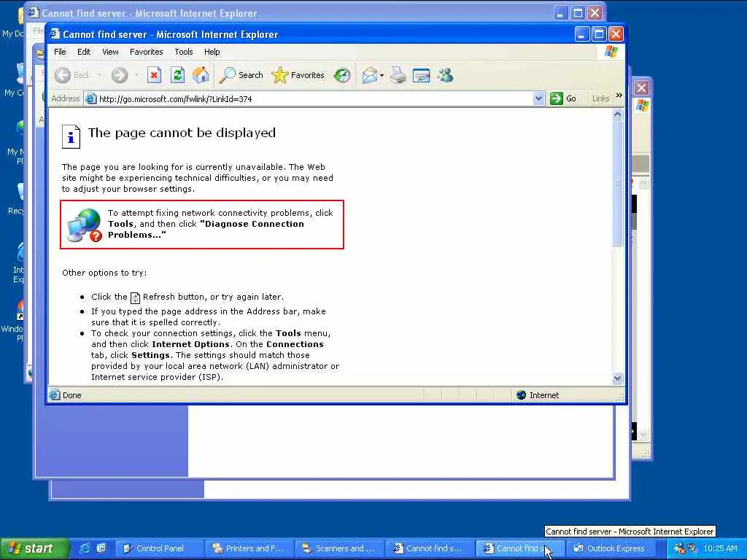Print the page with printer icon
Viewport: 747px width, 560px height.
398,75
